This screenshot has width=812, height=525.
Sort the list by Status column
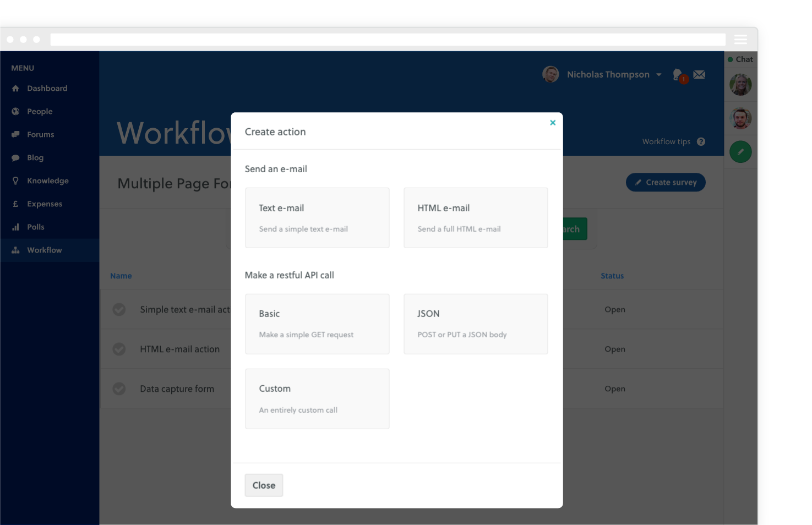[612, 276]
